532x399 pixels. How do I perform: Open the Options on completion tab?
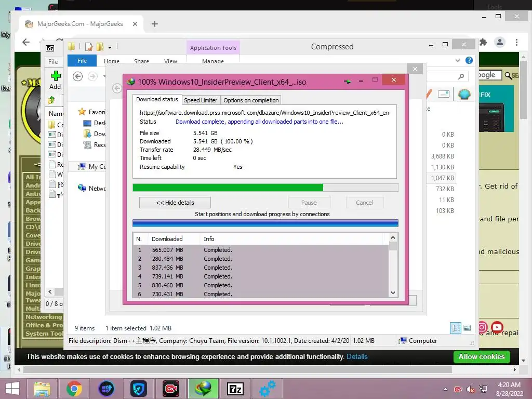(251, 100)
